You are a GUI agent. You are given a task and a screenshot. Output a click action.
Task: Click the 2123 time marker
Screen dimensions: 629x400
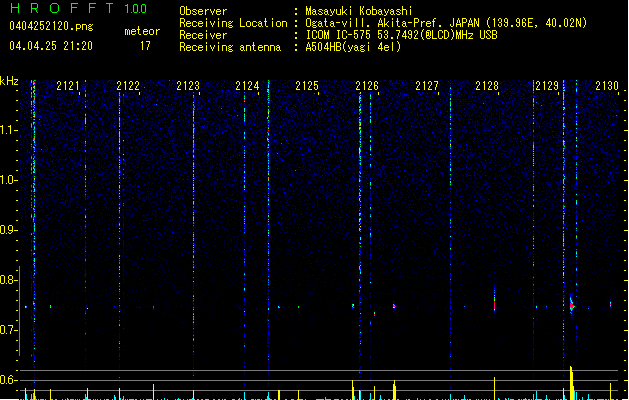(188, 86)
